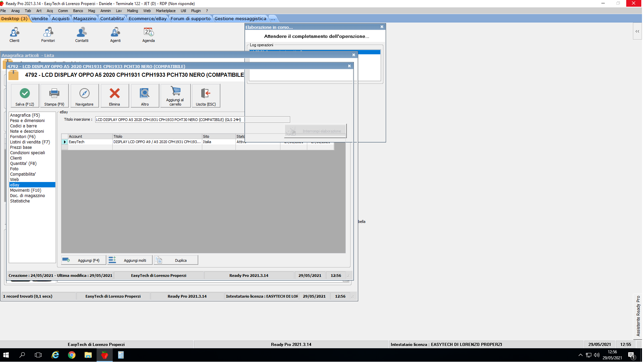Add item with Aggiungi al carrello
Viewport: 644px width, 362px height.
coord(175,96)
